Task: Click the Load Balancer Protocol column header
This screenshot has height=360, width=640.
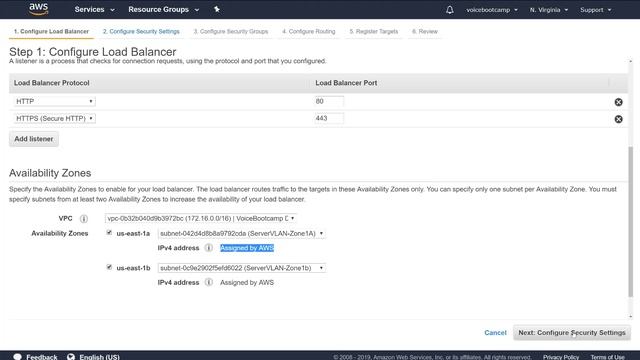Action: (x=52, y=83)
